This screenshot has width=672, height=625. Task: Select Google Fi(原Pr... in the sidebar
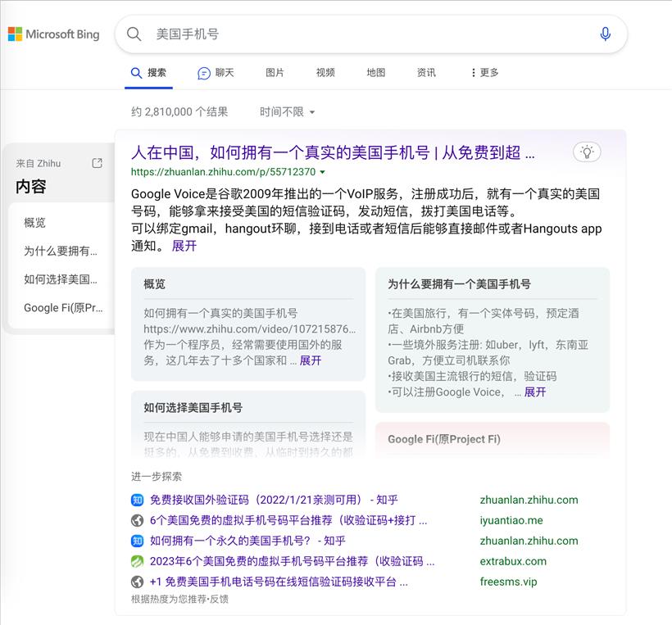pos(63,307)
